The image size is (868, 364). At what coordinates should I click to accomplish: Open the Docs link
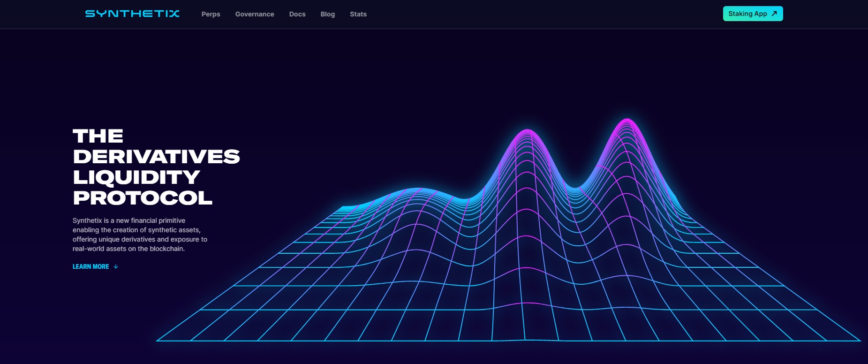297,14
